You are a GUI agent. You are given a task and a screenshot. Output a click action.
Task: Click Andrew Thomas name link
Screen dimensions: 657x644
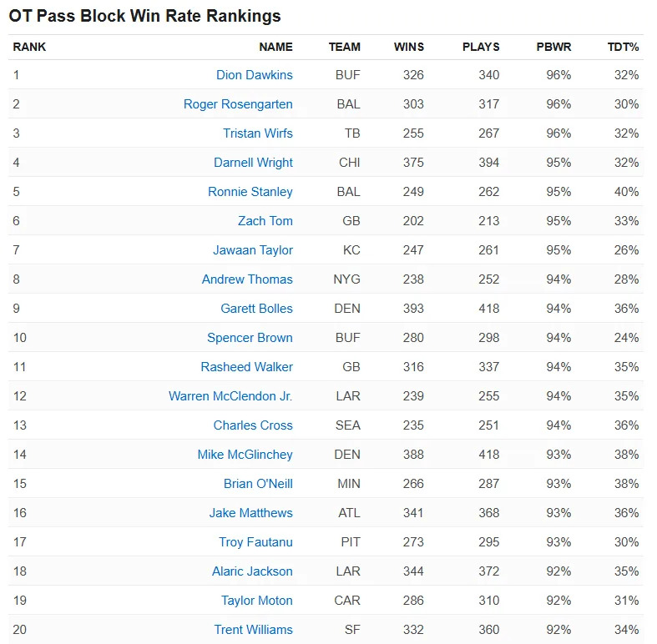pos(247,279)
